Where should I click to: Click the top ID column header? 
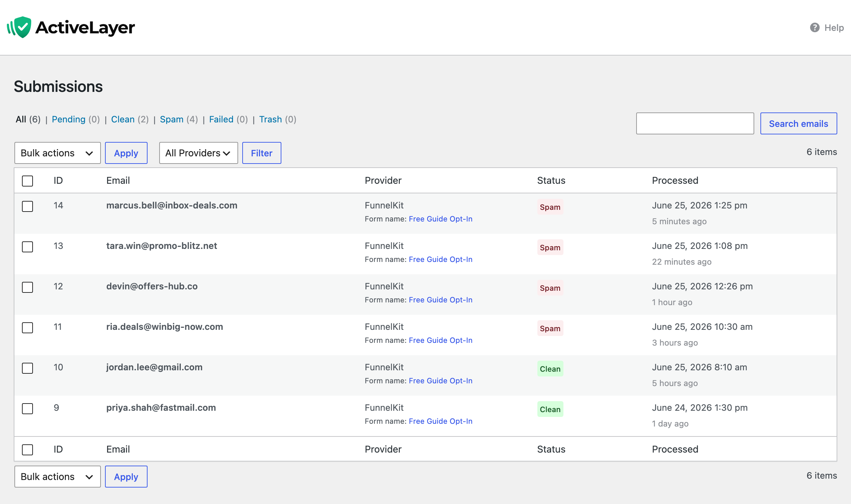58,180
